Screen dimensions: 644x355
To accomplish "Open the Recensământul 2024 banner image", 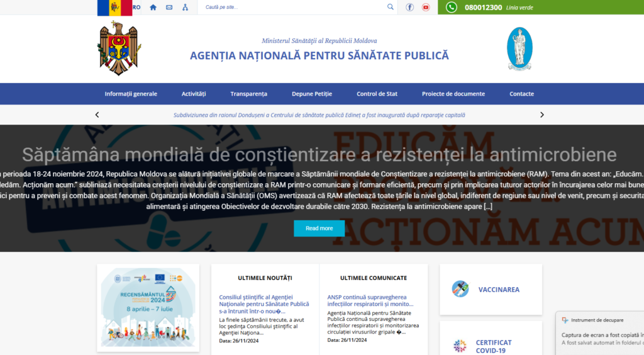I will 148,308.
